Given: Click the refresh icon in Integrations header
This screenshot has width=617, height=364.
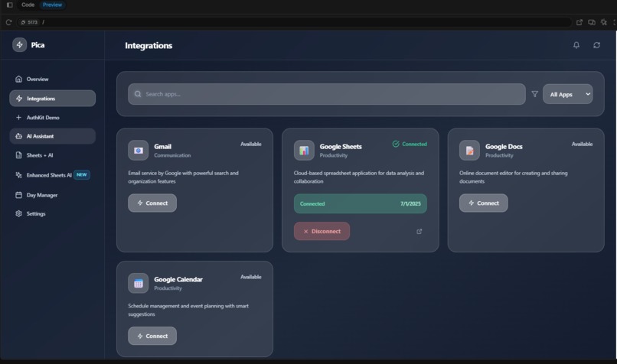Looking at the screenshot, I should click(596, 45).
